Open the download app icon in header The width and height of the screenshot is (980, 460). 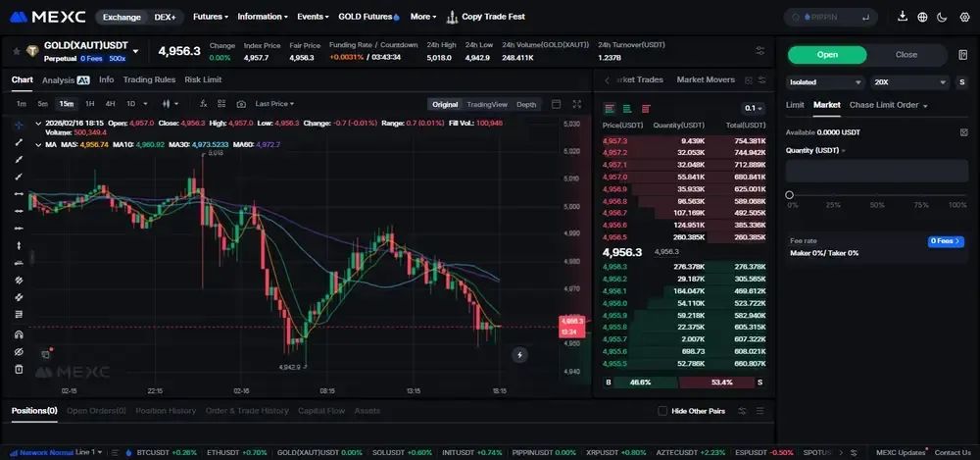click(902, 17)
